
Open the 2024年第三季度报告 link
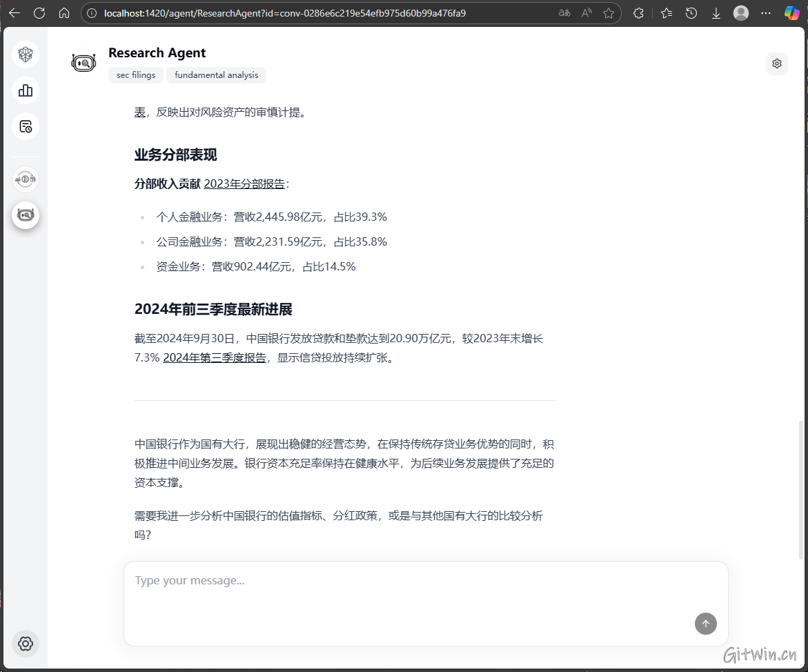215,358
